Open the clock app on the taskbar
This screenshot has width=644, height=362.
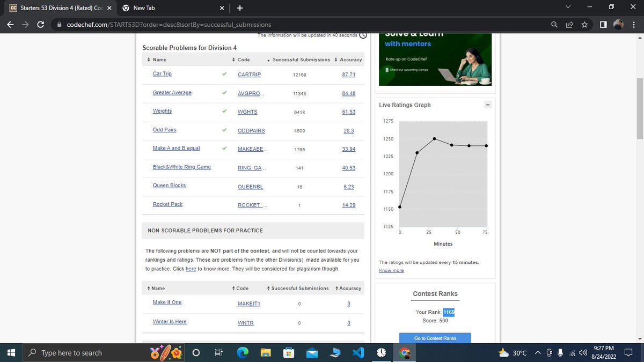pyautogui.click(x=381, y=352)
